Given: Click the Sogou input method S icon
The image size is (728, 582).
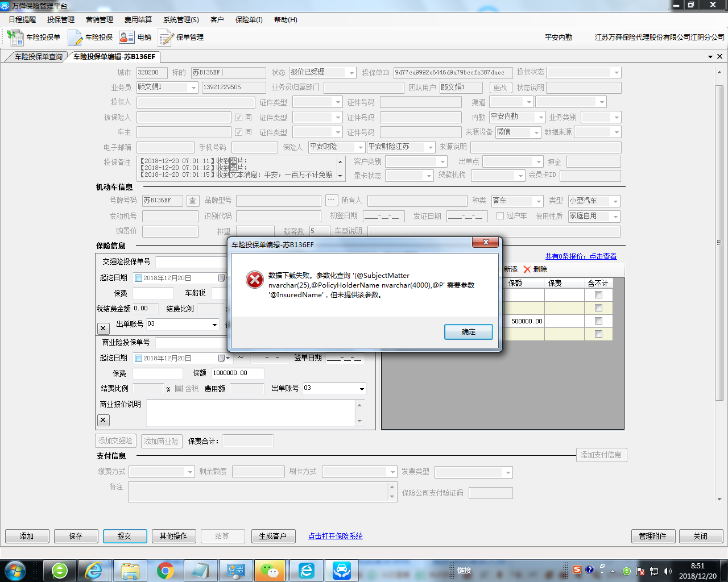Looking at the screenshot, I should click(x=577, y=569).
